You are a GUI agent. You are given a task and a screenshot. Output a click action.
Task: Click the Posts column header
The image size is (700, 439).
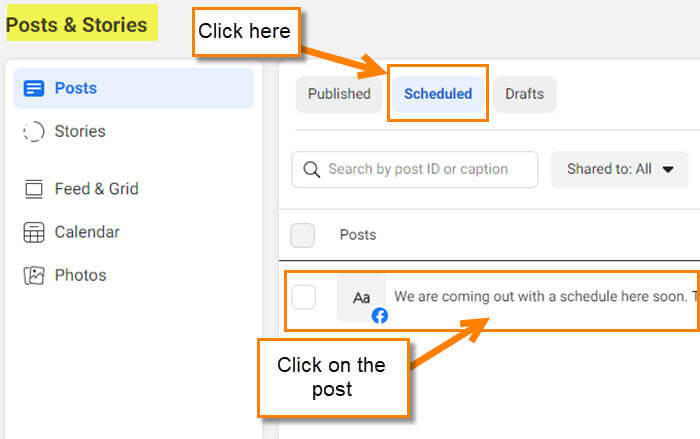358,235
